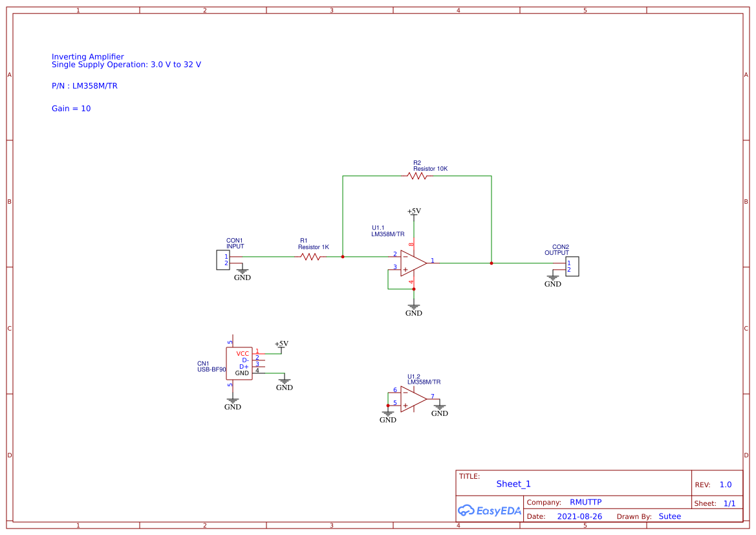Select the USB-BF90 connector CN1
756x535 pixels.
pos(239,364)
